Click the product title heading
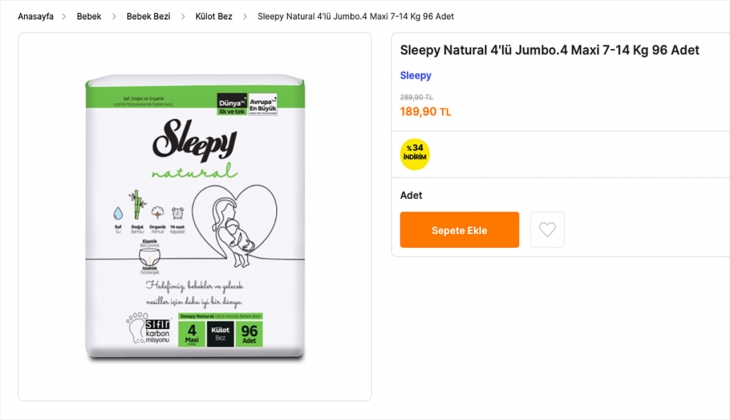This screenshot has height=420, width=730. (x=549, y=50)
